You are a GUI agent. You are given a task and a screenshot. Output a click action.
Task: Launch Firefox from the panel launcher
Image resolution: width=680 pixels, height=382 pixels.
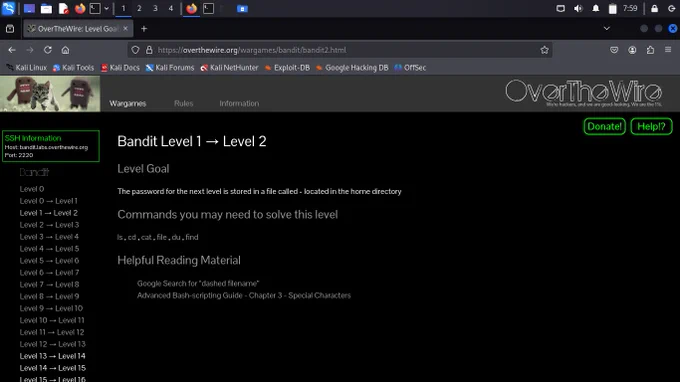pos(80,9)
